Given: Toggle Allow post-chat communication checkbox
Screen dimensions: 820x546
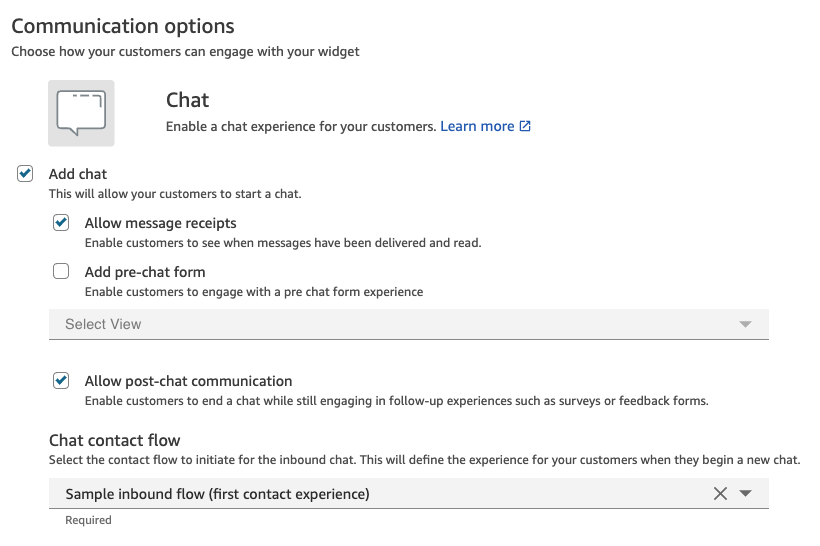Looking at the screenshot, I should tap(61, 381).
